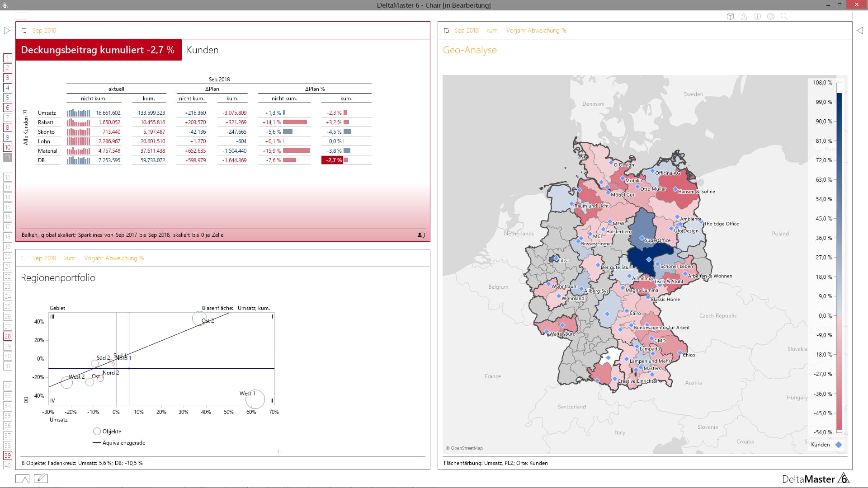The width and height of the screenshot is (868, 488).
Task: Open the OpenStreetMap attribution link
Action: pos(464,448)
